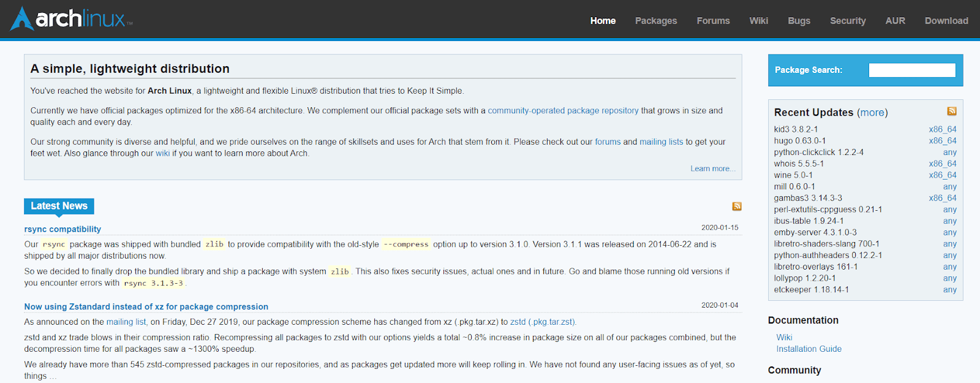Image resolution: width=980 pixels, height=383 pixels.
Task: Open the python-clickclick 1.2.2-4 package entry
Action: [x=819, y=153]
